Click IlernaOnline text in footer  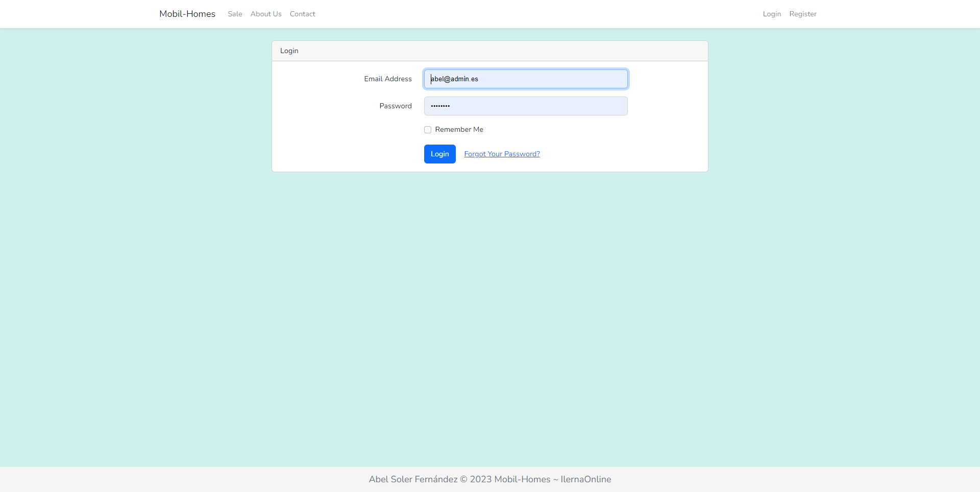click(x=585, y=479)
